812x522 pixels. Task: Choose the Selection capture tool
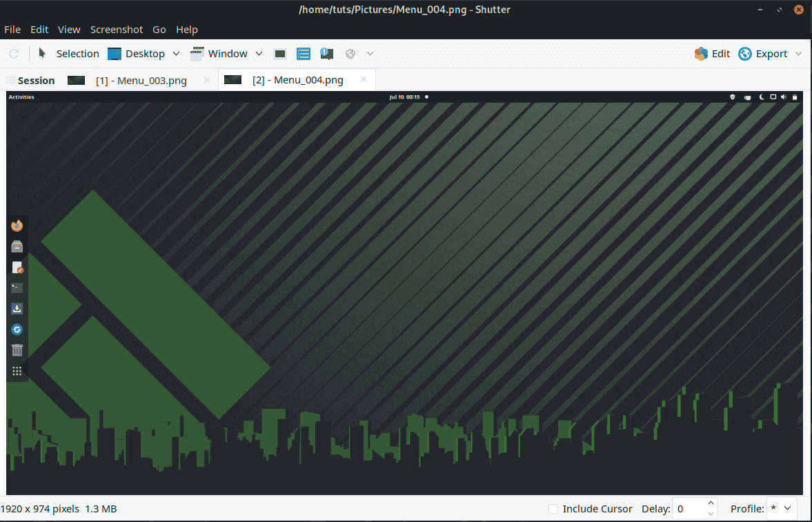tap(68, 54)
